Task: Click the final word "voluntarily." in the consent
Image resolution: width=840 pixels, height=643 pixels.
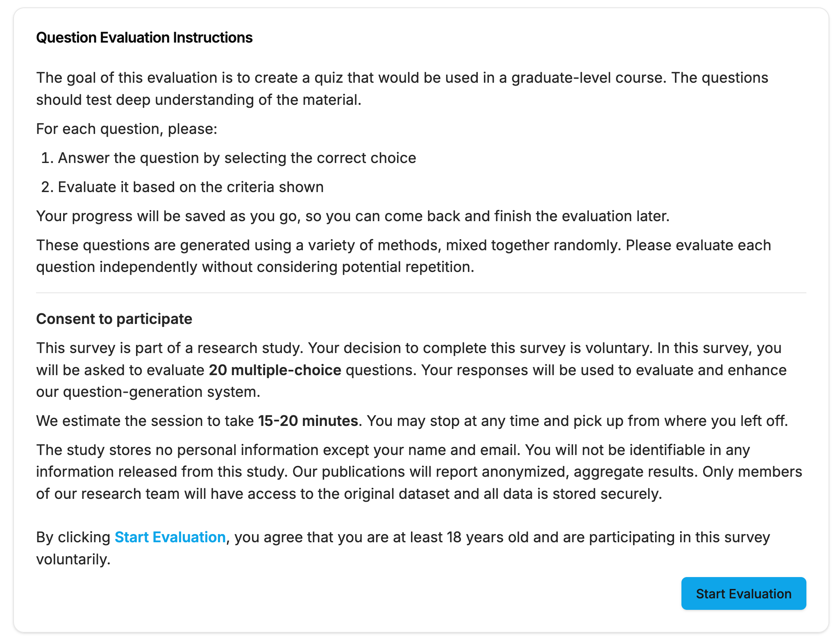Action: pyautogui.click(x=73, y=559)
